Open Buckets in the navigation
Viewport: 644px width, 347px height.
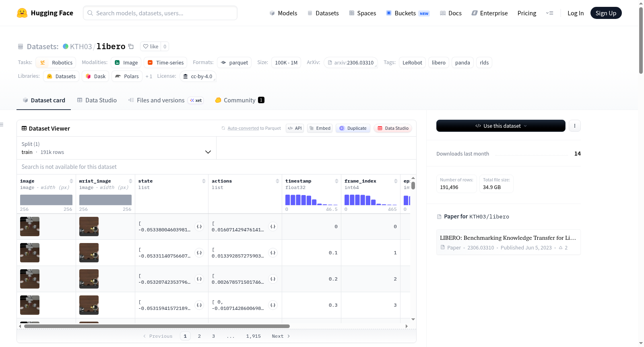408,13
